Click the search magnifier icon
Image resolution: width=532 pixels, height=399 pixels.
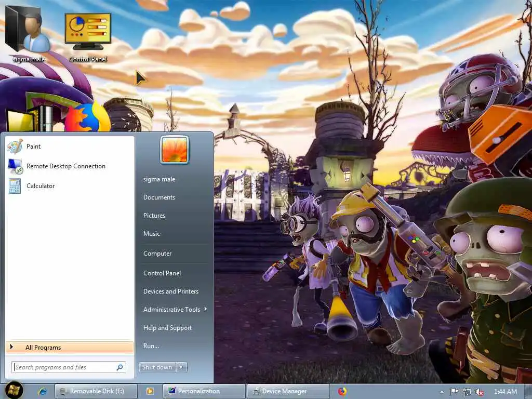click(x=120, y=367)
